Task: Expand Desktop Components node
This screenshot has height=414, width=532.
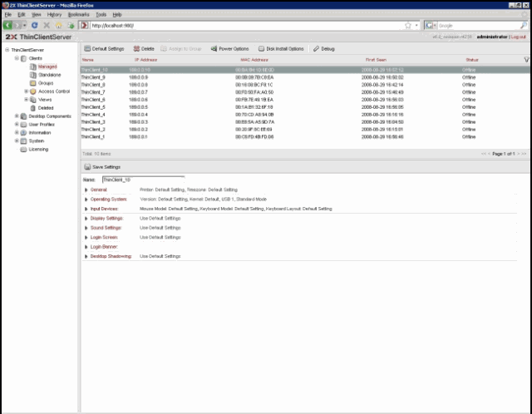Action: [x=17, y=116]
